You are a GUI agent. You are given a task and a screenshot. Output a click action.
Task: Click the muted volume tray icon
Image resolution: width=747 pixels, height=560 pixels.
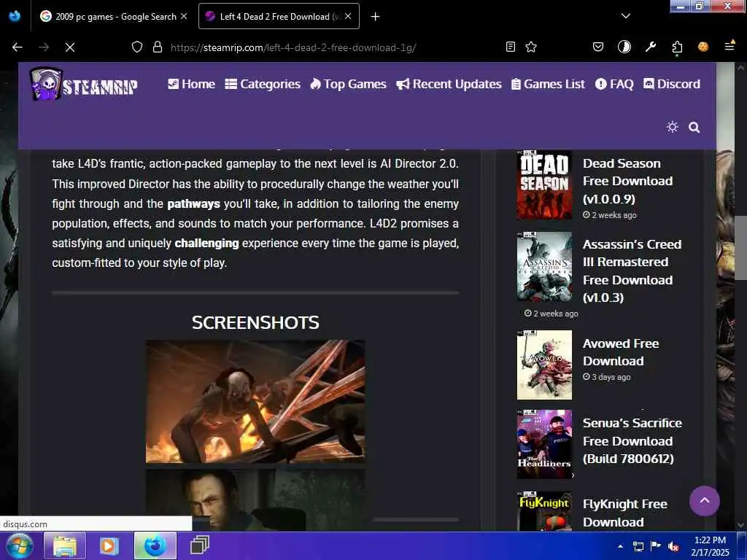point(673,546)
